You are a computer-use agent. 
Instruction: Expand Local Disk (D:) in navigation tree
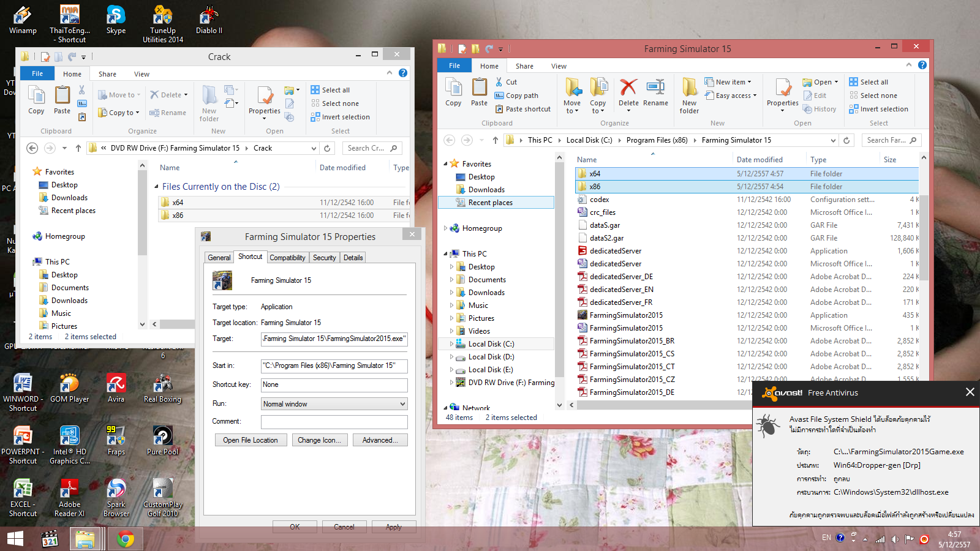(x=452, y=357)
